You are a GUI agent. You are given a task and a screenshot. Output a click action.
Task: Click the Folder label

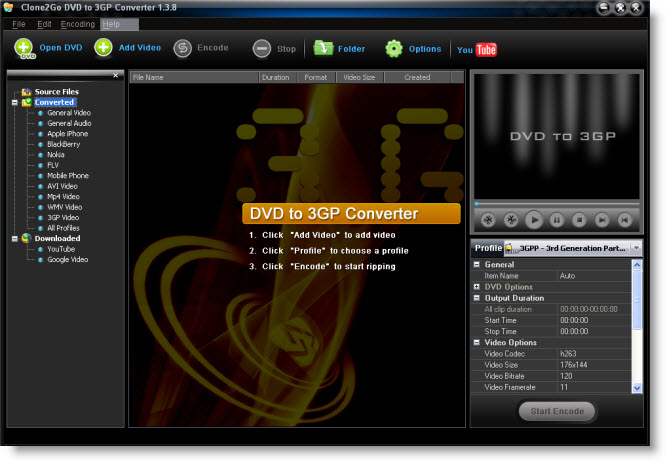(351, 49)
